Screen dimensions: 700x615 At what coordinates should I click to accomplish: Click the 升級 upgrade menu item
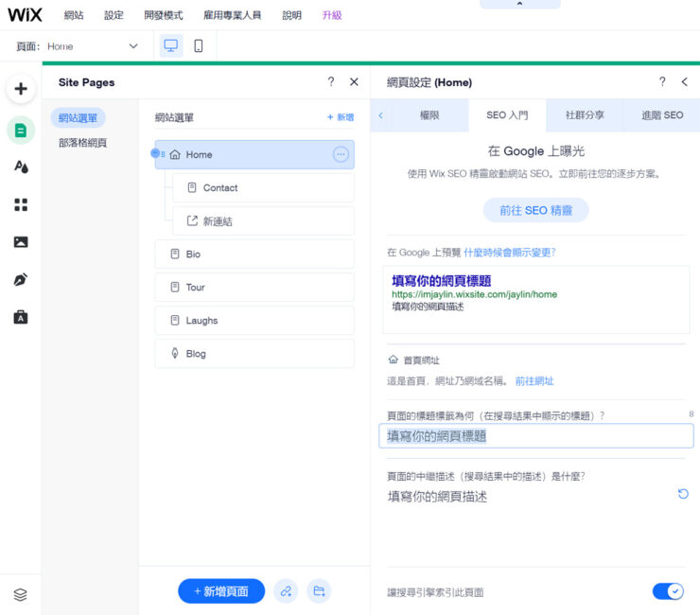[x=332, y=15]
